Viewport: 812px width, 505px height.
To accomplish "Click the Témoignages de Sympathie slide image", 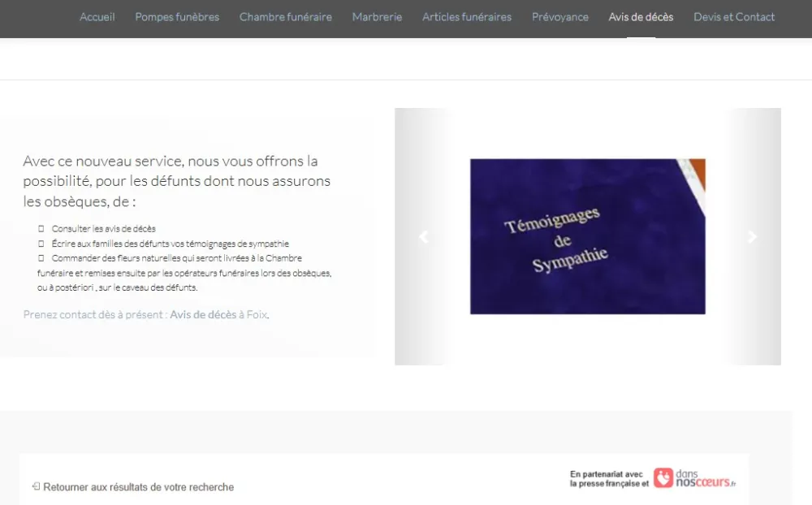I will (x=587, y=236).
